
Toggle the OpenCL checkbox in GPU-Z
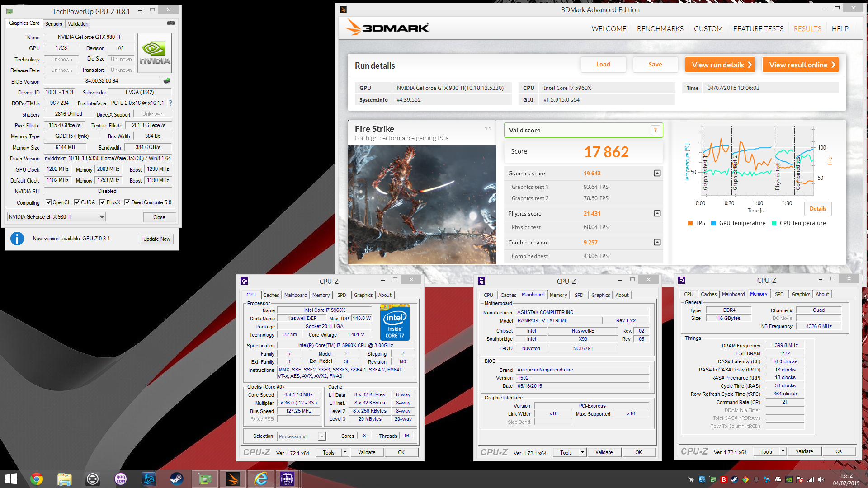pyautogui.click(x=48, y=202)
